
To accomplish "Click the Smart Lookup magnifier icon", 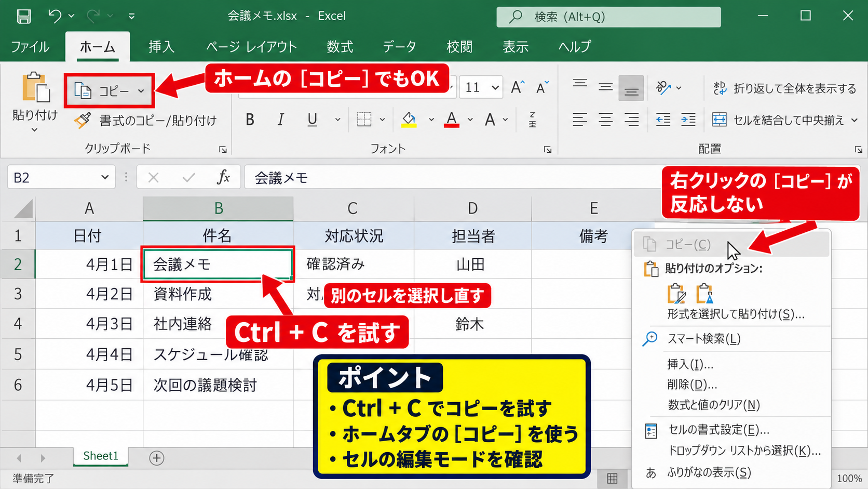I will pyautogui.click(x=650, y=339).
